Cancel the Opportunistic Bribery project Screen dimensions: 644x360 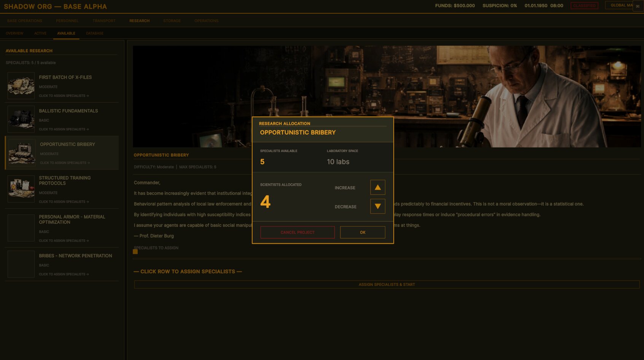point(297,232)
